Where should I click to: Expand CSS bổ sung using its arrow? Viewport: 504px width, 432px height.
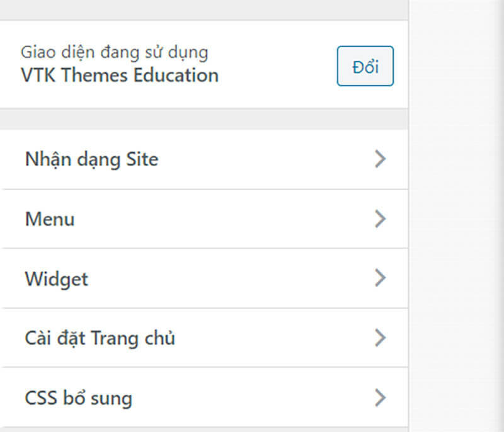tap(379, 397)
